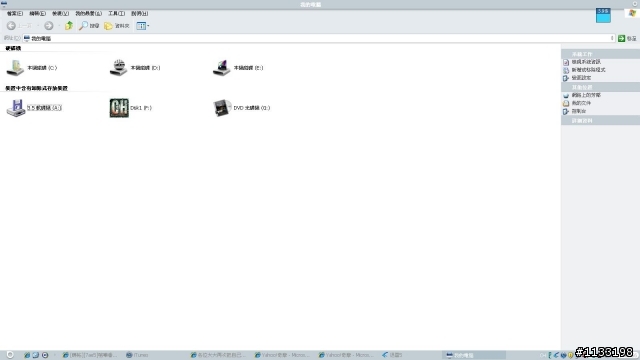Click the Forward arrow toolbar button
This screenshot has height=360, width=640.
(49, 26)
